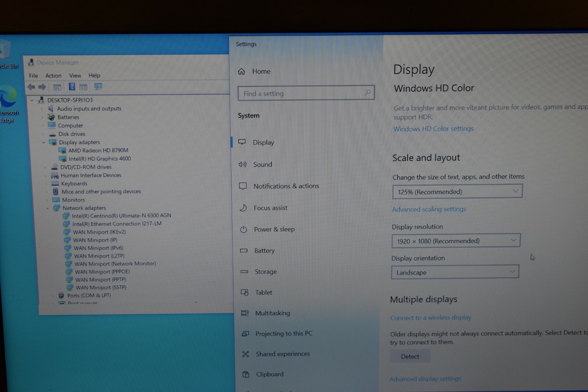
Task: Select Sound speaker icon in Settings sidebar
Action: coord(243,164)
